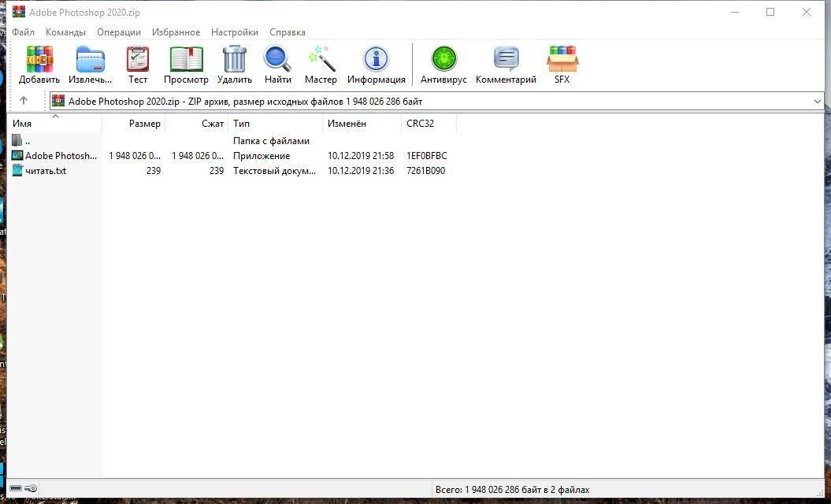Maximize the WinRAR window

770,12
